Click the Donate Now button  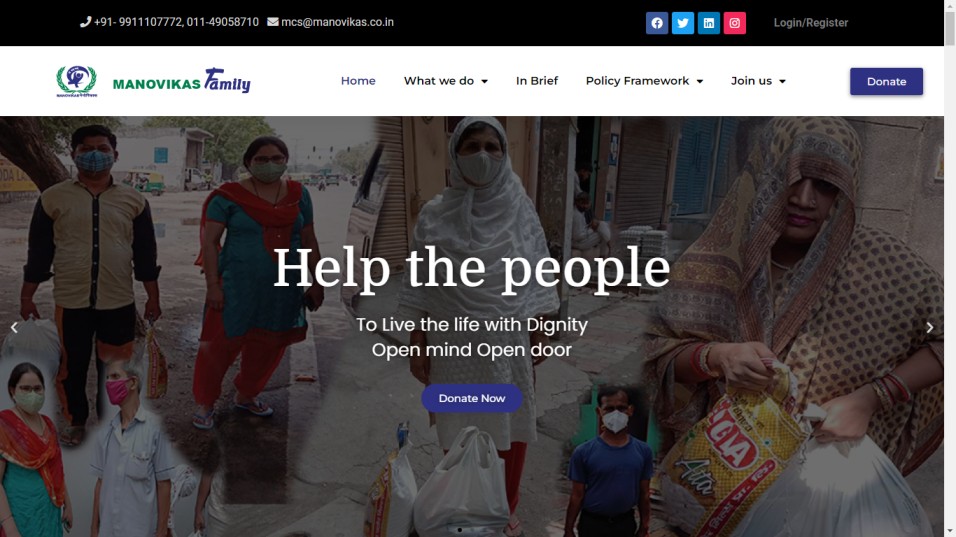click(472, 398)
